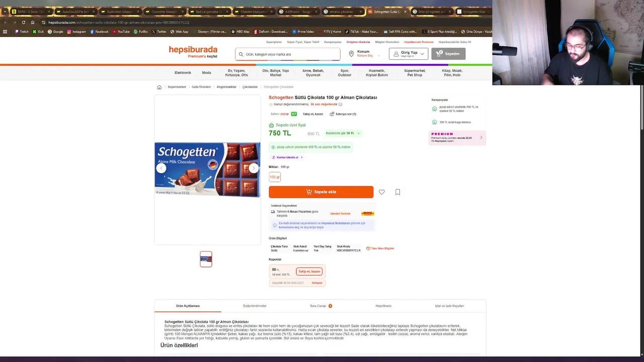Open Tüm Ürün Bilgileri link

(x=380, y=248)
